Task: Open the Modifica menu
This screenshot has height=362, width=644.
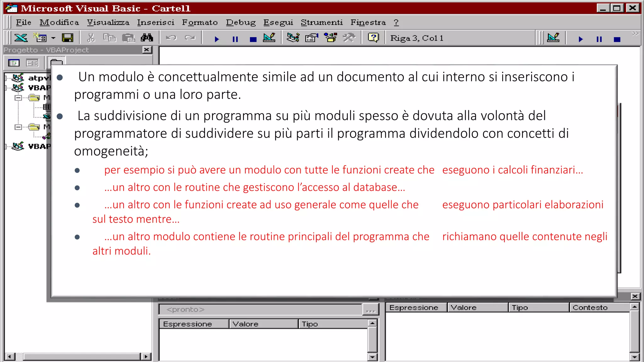Action: (x=59, y=22)
